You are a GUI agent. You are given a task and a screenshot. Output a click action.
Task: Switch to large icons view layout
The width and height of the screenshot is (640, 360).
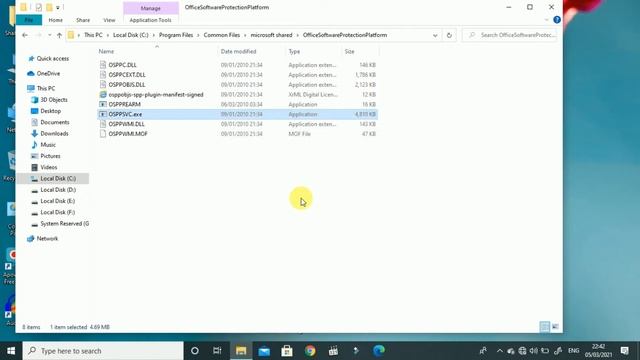pyautogui.click(x=555, y=327)
